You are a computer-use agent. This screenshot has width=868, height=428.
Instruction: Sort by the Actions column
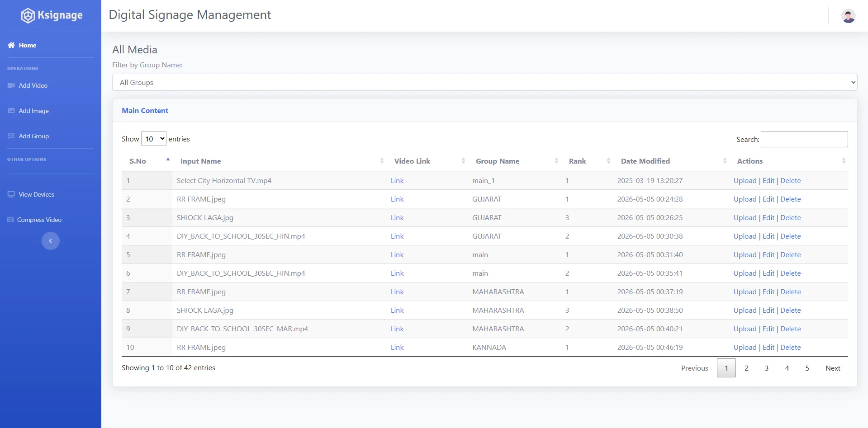(788, 161)
